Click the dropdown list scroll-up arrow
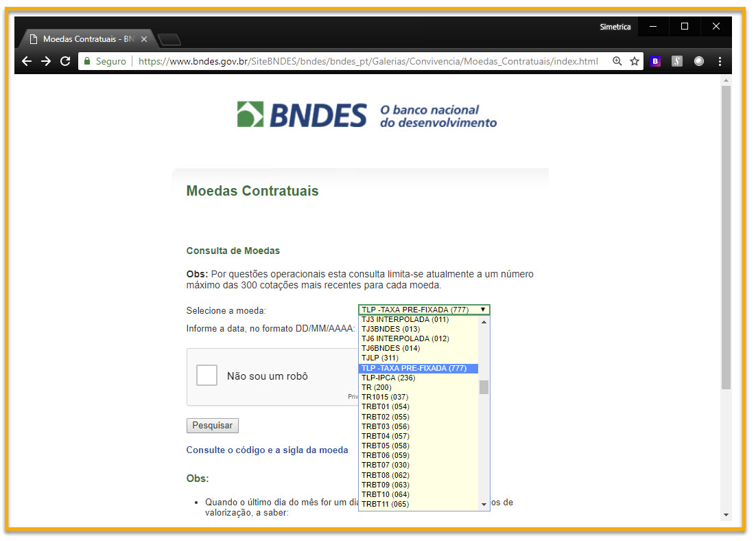756x541 pixels. [x=484, y=321]
